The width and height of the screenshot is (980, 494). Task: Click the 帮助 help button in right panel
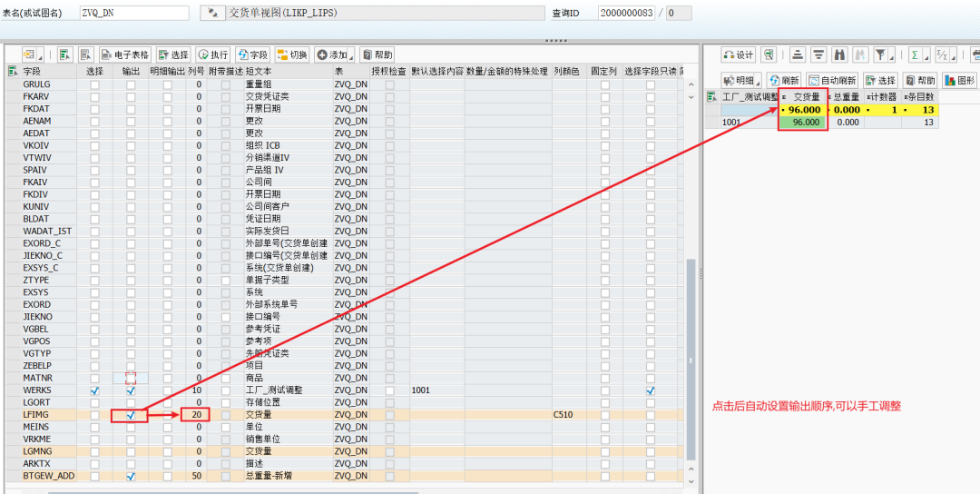coord(920,80)
